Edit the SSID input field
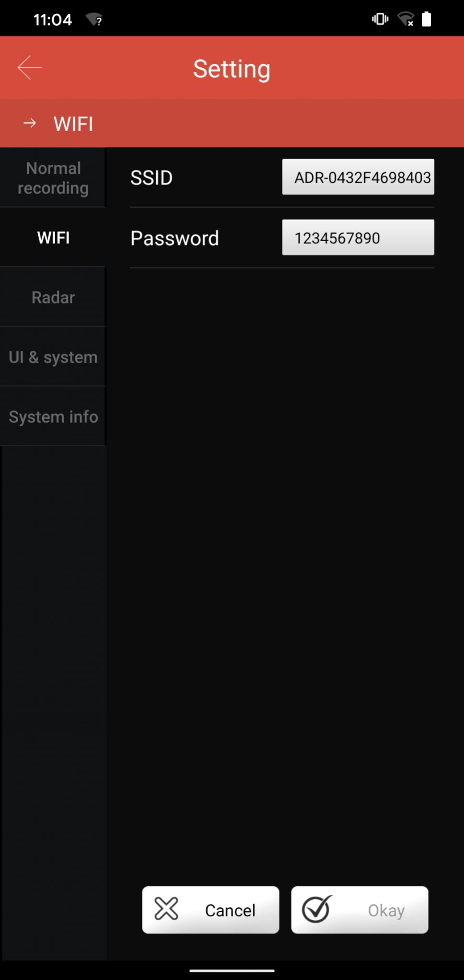 (x=358, y=177)
